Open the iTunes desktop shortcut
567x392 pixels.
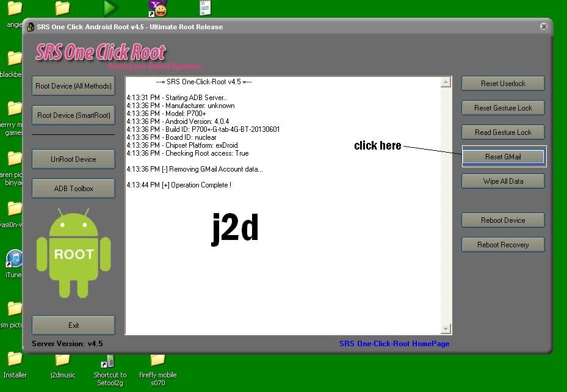(13, 260)
